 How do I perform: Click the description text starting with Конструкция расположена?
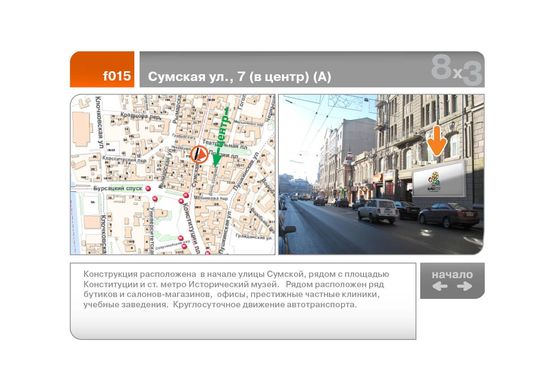coord(236,289)
